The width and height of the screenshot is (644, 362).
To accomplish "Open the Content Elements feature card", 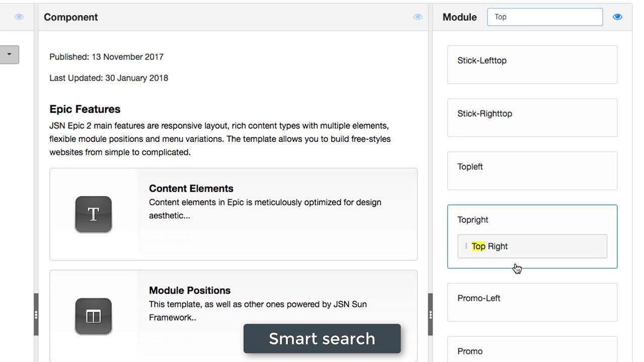I will [x=233, y=214].
